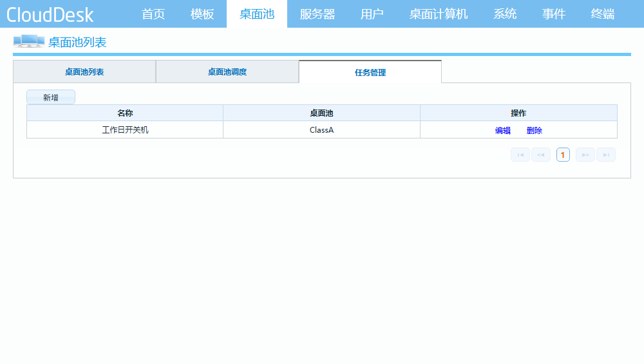Screen dimensions: 644x364
Task: Click the 操作 column header
Action: pos(518,113)
